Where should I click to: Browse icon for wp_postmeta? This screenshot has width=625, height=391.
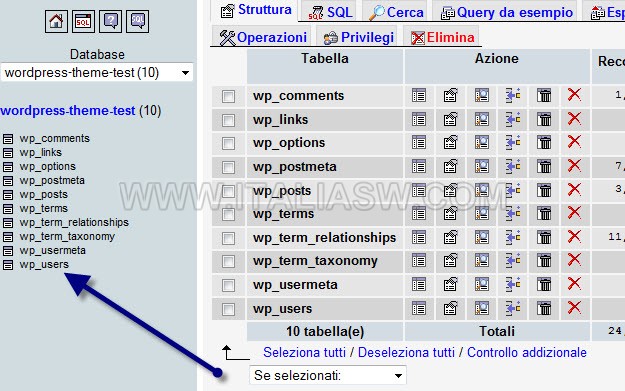(x=419, y=166)
